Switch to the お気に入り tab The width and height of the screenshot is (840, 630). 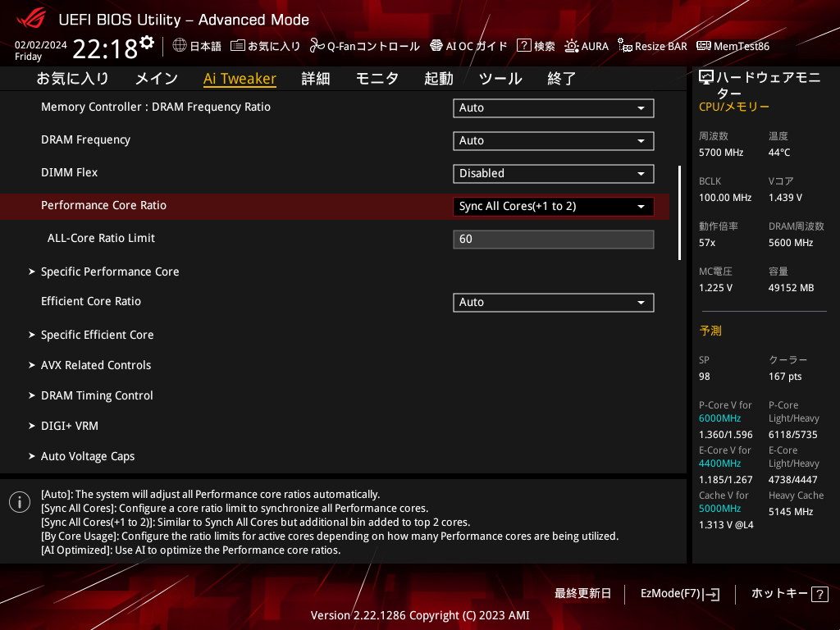(73, 79)
